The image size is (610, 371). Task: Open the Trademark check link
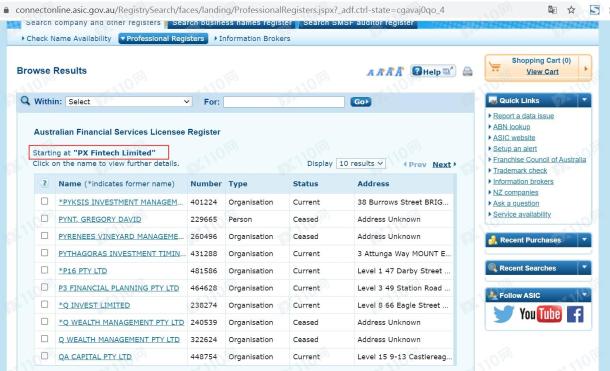[520, 170]
